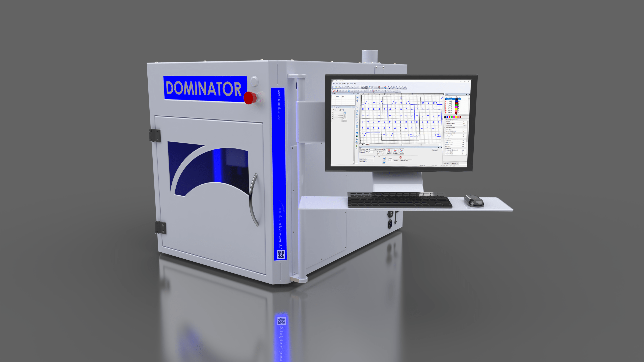Collapse the Marking parameter group
644x362 pixels.
tap(445, 127)
